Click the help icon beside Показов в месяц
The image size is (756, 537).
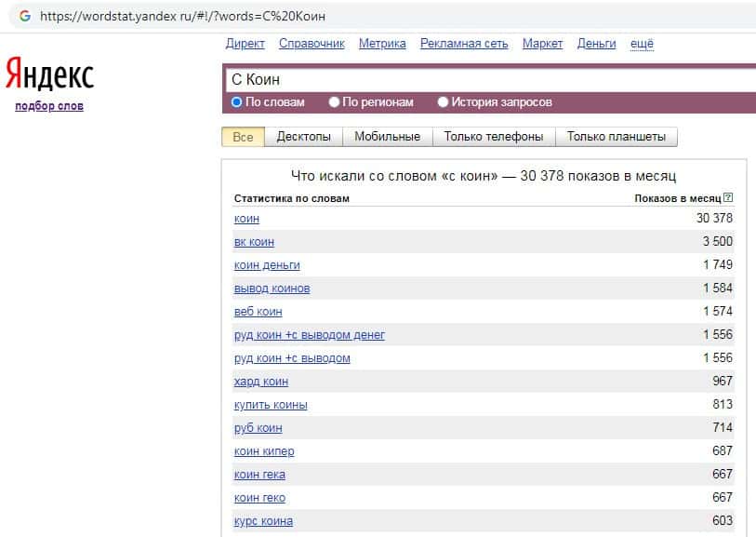pos(728,198)
